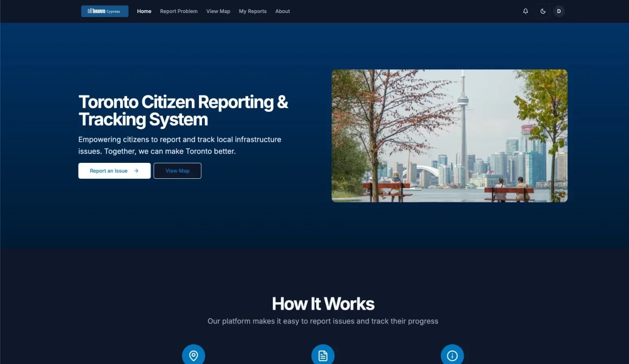
Task: Click the location pin step icon
Action: tap(193, 355)
